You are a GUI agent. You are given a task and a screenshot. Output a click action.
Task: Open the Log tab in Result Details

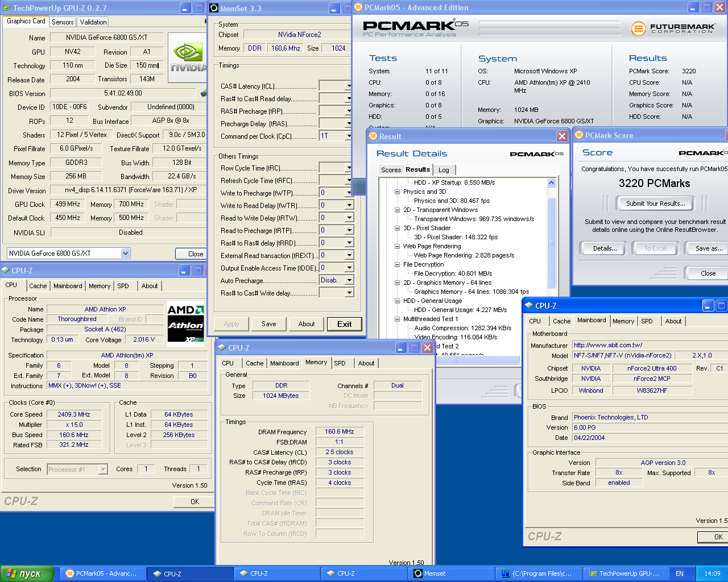pos(444,170)
